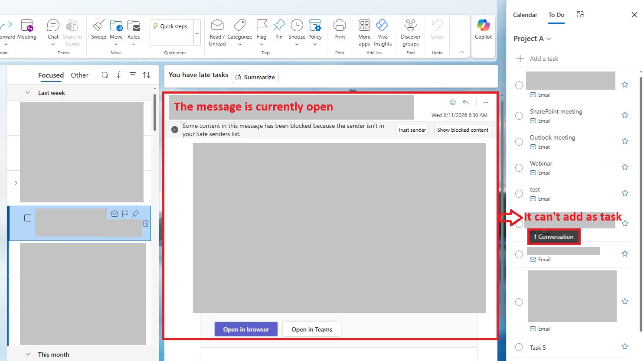Snooze the message

(x=297, y=25)
